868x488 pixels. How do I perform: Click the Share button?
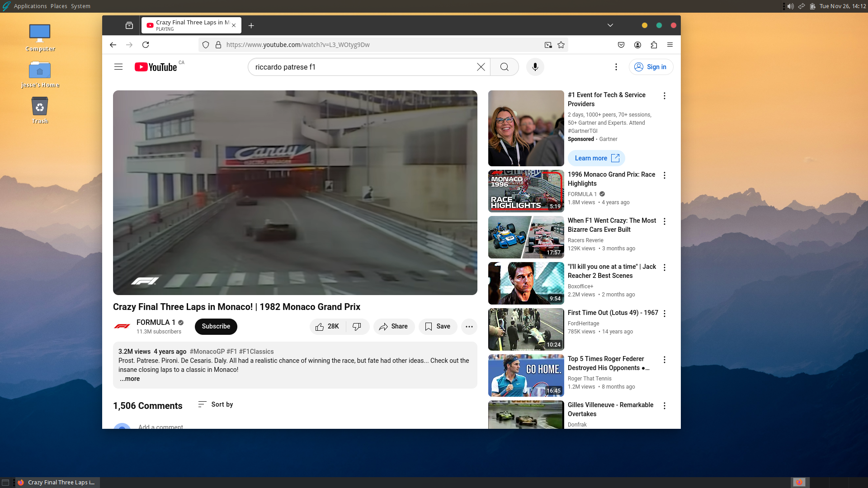[x=394, y=326]
